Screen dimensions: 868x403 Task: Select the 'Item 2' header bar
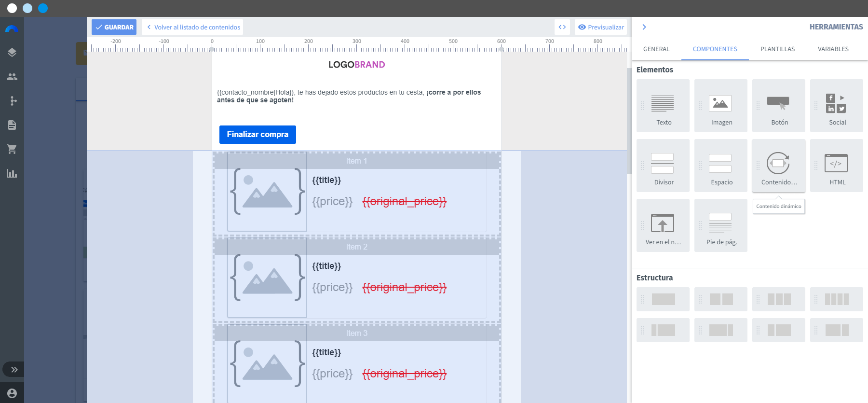point(357,247)
